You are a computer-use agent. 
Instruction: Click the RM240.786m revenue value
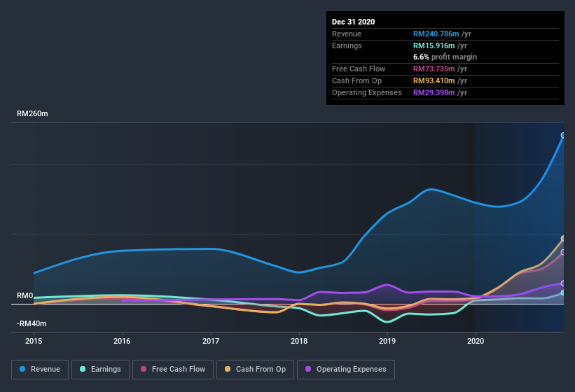(x=436, y=34)
